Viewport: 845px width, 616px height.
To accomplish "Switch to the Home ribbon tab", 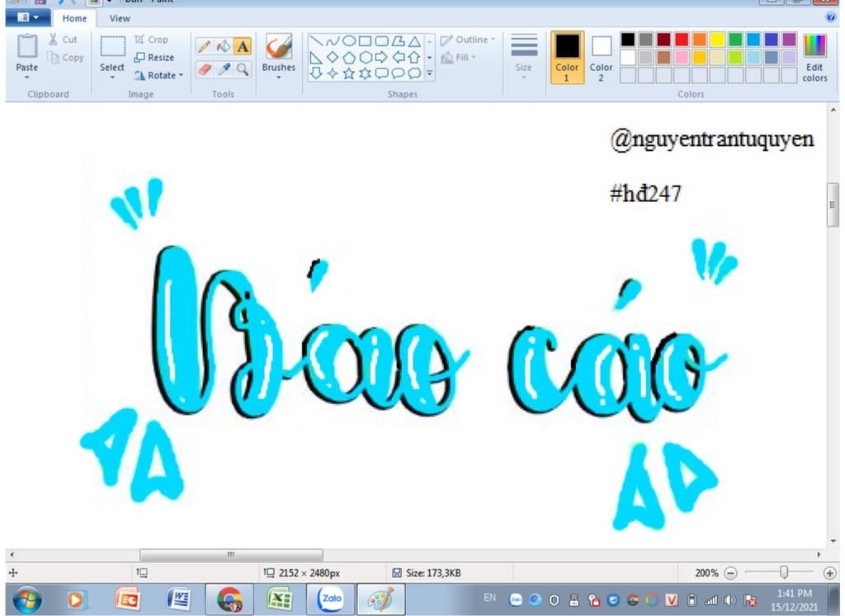I will pyautogui.click(x=74, y=18).
